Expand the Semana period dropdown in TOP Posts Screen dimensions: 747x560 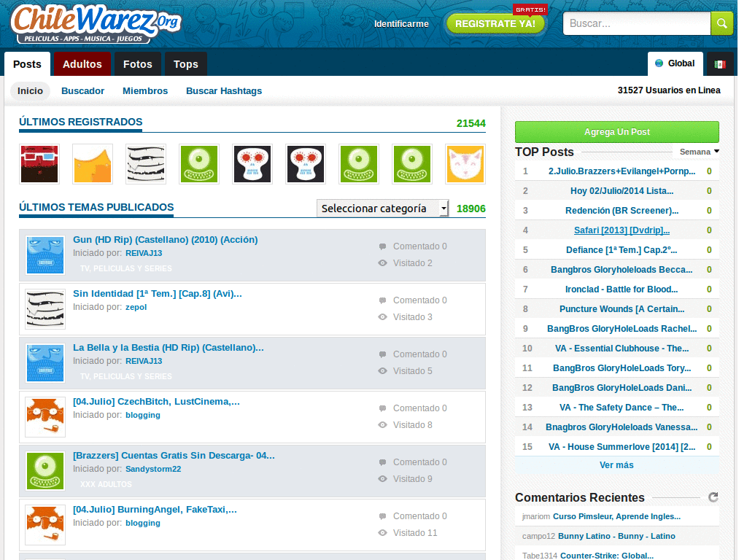click(699, 152)
